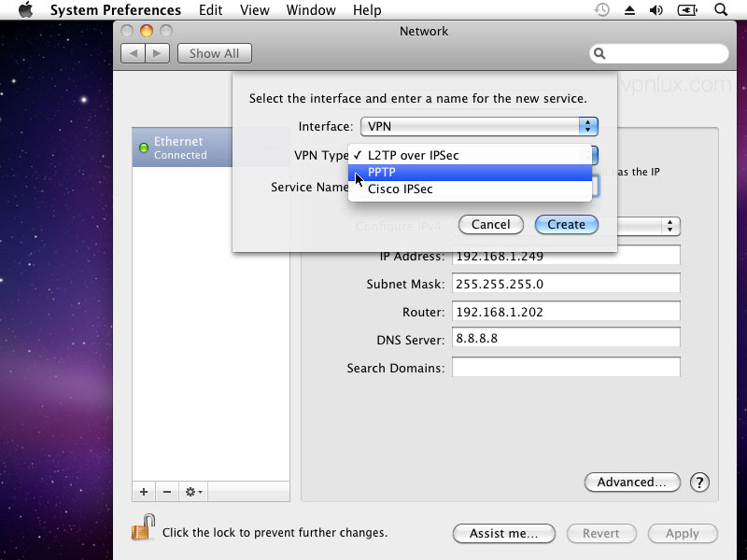Click the Cancel button
747x560 pixels.
pyautogui.click(x=491, y=224)
